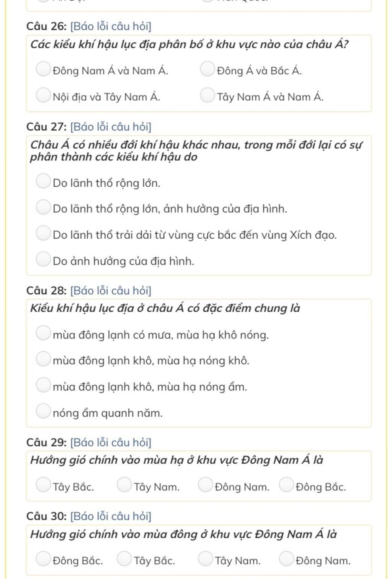This screenshot has height=579, width=392.
Task: Open 'Báo lỗi câu hỏi' for Câu 28
Action: [111, 291]
